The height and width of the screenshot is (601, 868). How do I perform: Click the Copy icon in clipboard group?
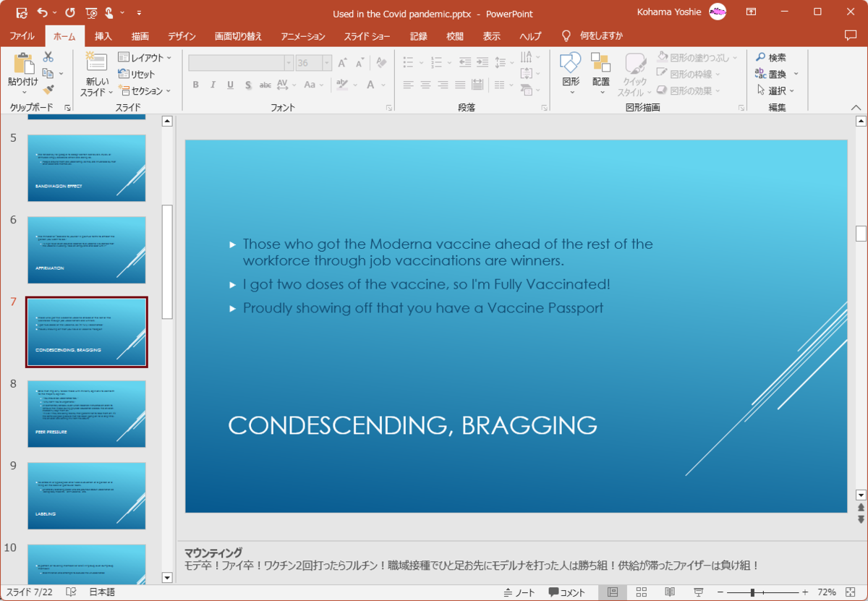48,73
